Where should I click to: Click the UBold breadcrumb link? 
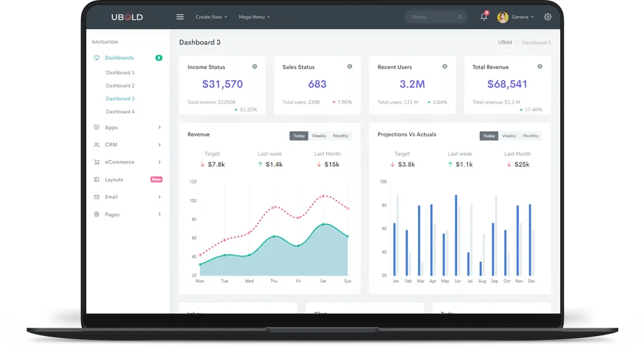[505, 42]
